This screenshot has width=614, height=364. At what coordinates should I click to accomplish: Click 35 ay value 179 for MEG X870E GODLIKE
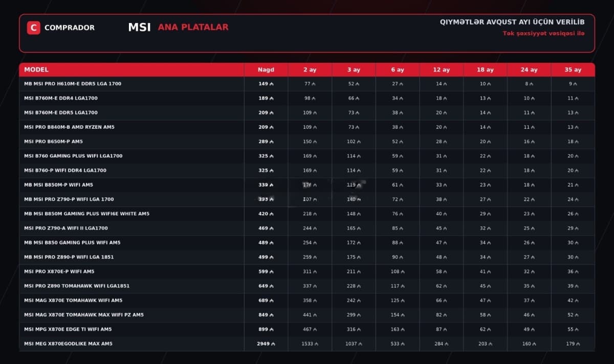coord(573,344)
